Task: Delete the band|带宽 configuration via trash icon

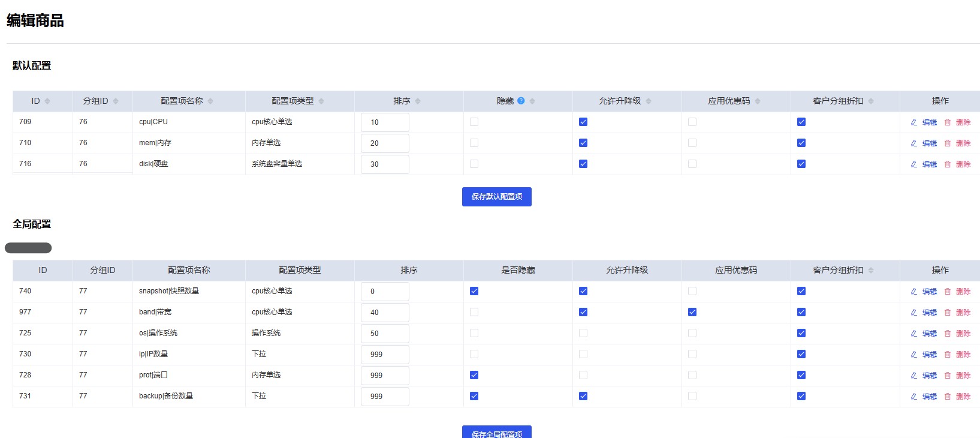Action: (948, 313)
